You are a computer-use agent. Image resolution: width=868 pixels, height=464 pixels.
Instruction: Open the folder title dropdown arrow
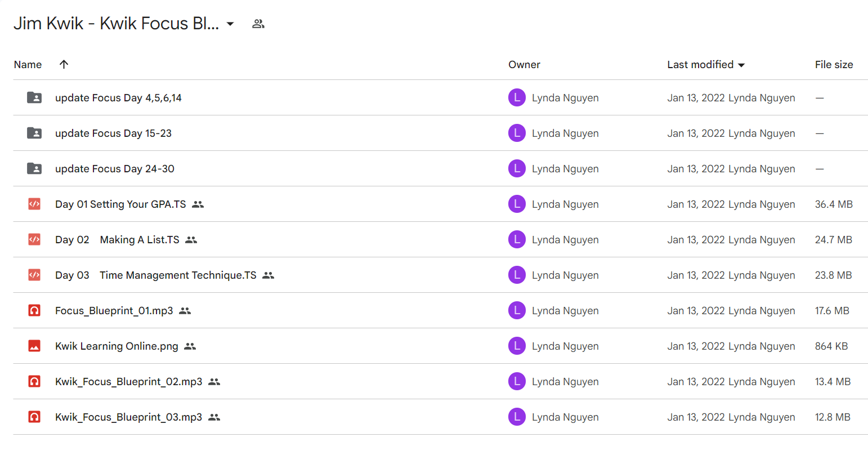click(230, 24)
